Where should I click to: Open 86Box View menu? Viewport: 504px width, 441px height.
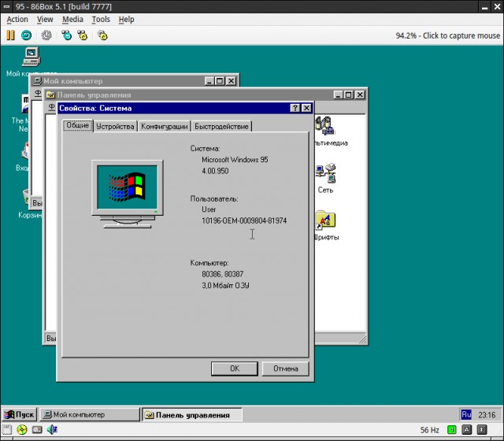click(x=45, y=19)
